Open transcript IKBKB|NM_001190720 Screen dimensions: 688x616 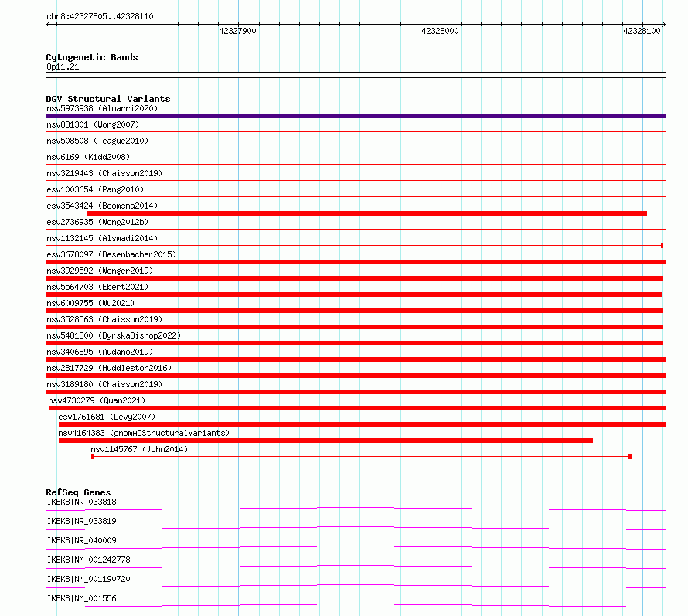click(88, 579)
